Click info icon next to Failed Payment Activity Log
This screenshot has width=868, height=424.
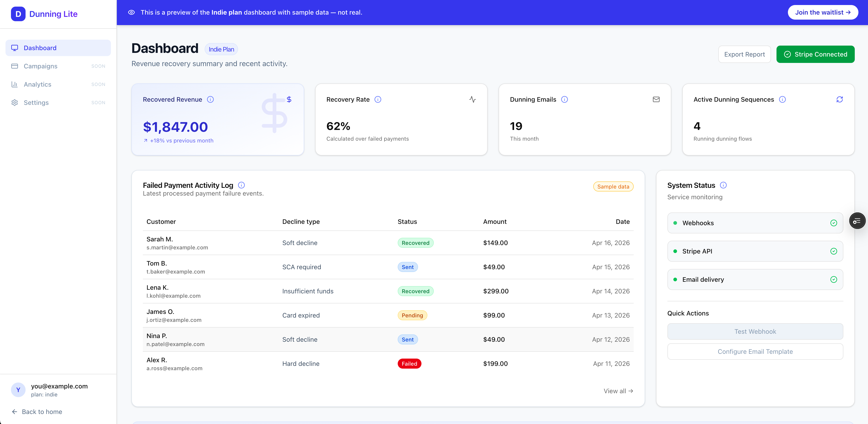point(241,185)
